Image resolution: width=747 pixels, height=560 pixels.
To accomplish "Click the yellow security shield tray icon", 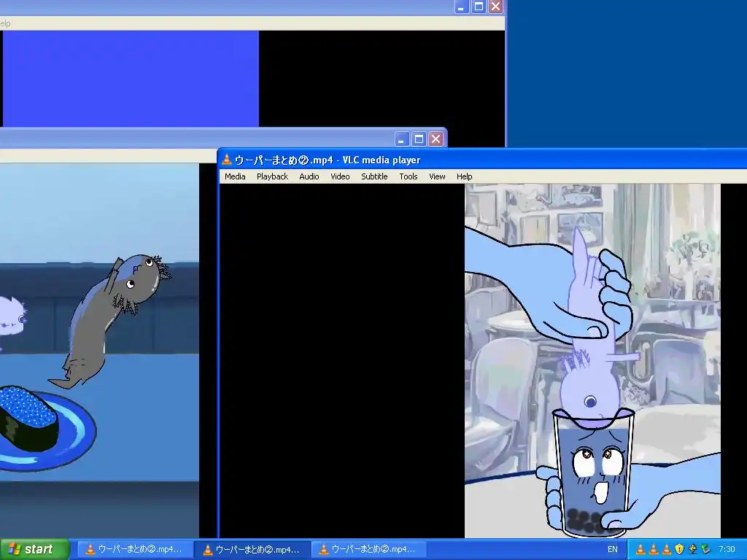I will pos(680,550).
